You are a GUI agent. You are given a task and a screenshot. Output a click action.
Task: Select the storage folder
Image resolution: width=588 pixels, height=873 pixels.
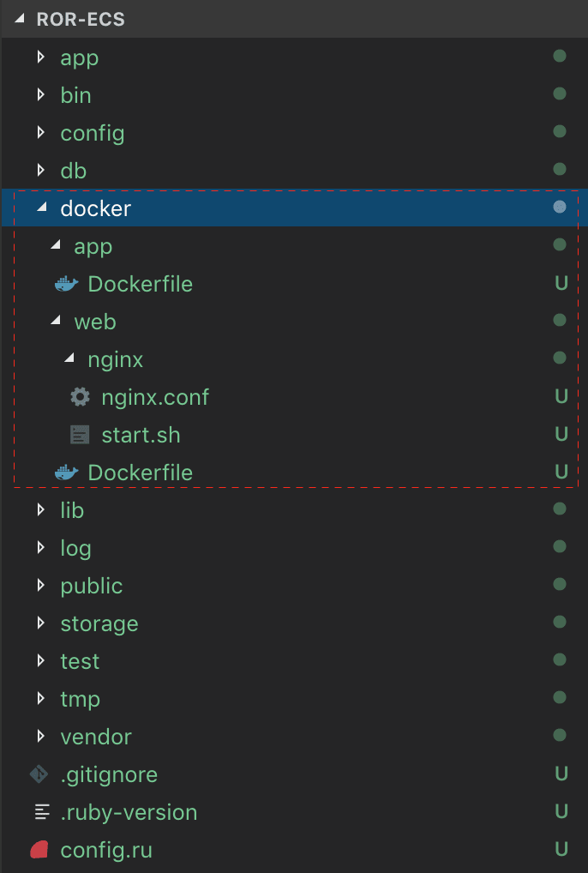pyautogui.click(x=99, y=624)
